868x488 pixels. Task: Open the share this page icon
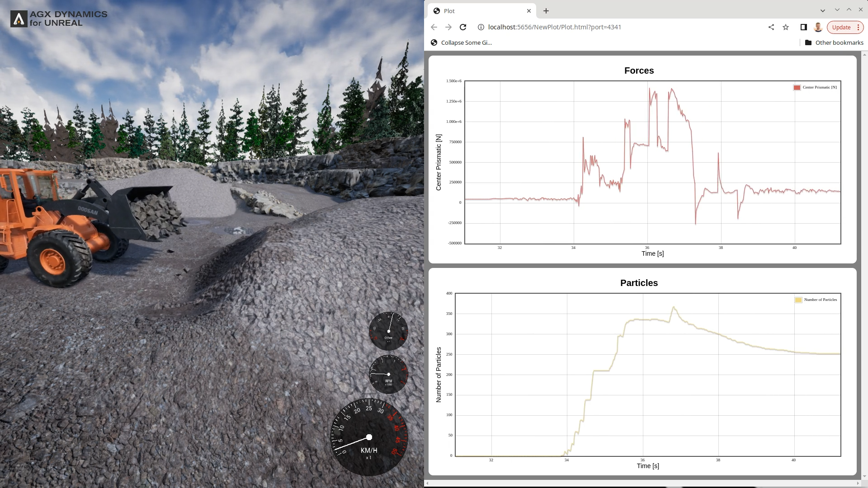pyautogui.click(x=771, y=27)
